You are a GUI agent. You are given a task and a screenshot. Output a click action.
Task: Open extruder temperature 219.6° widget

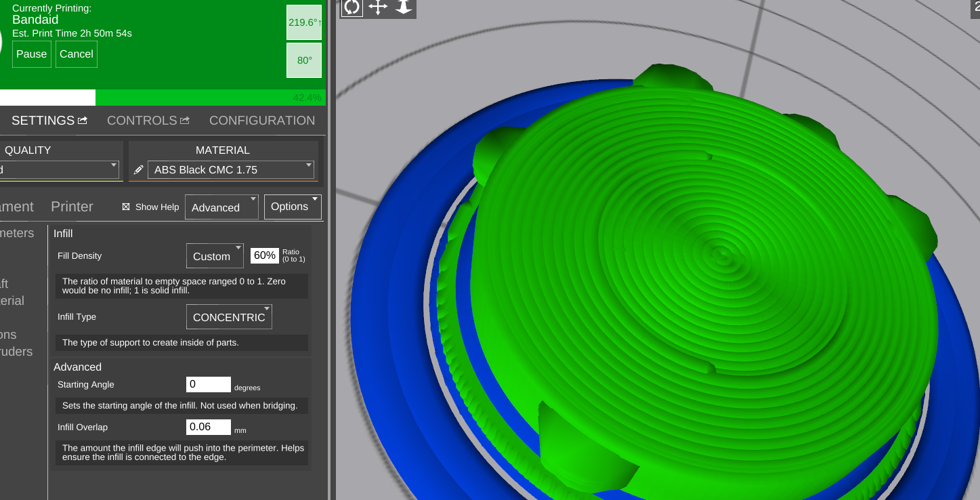pyautogui.click(x=304, y=22)
